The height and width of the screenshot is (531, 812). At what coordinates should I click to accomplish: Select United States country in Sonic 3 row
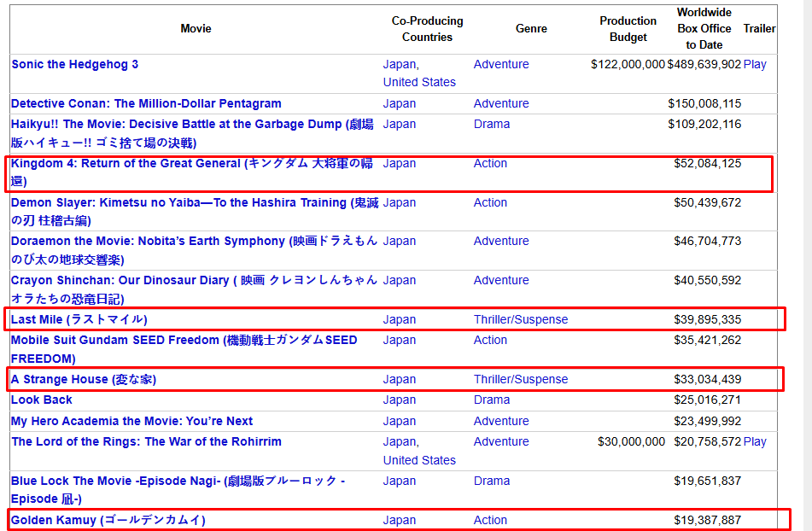(419, 82)
